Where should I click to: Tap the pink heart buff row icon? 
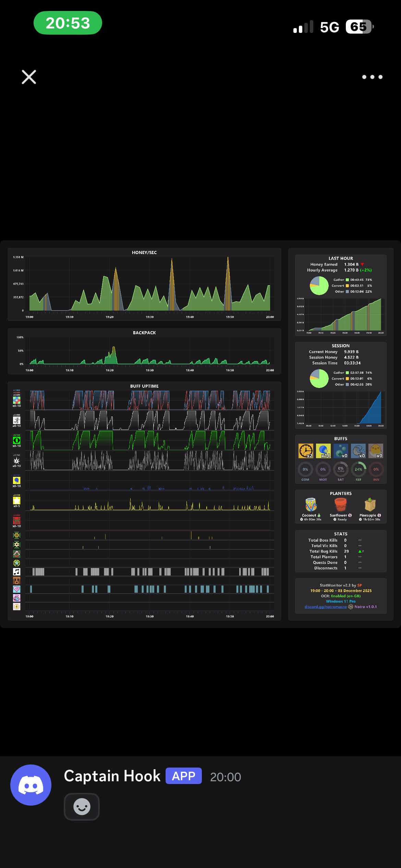(x=16, y=589)
